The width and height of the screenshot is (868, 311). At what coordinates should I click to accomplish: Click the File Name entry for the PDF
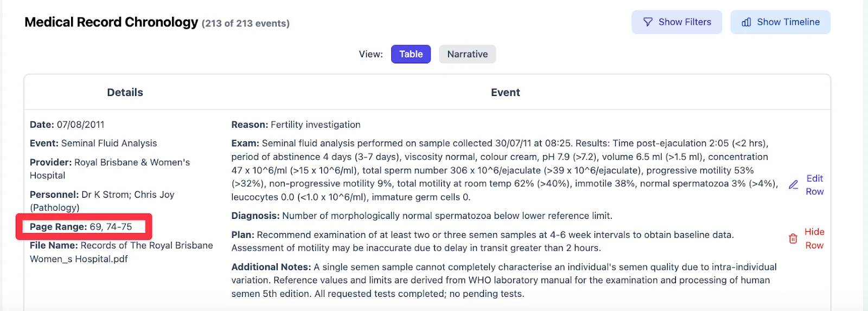[121, 252]
